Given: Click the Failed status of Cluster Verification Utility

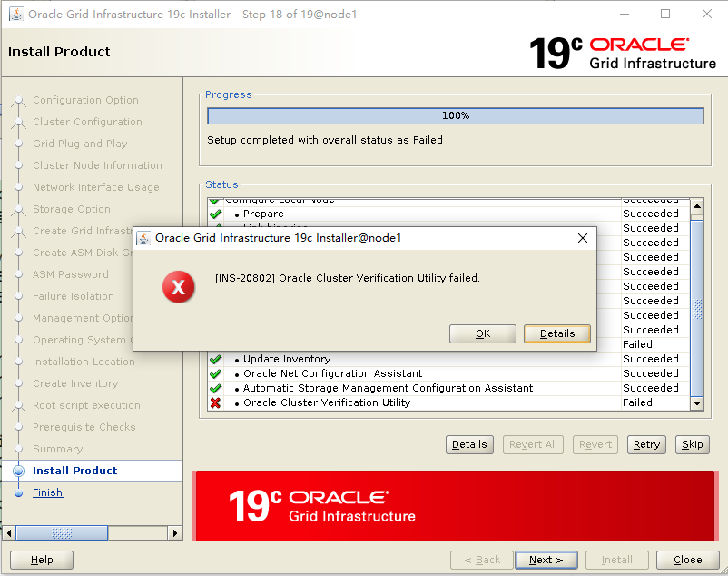Looking at the screenshot, I should (637, 402).
